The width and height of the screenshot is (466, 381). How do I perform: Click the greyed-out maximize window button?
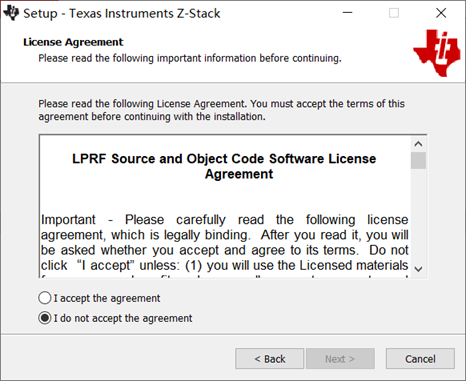pyautogui.click(x=394, y=13)
